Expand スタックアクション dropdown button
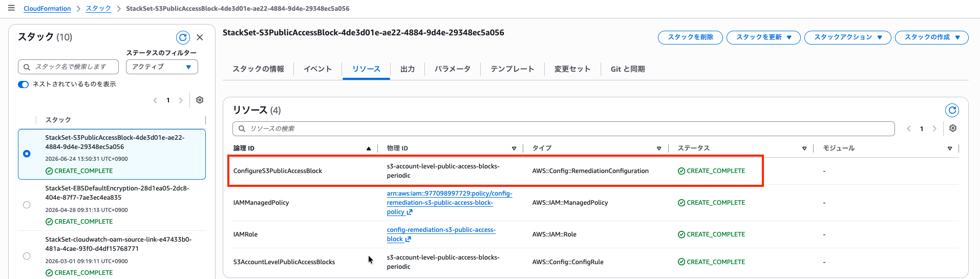 coord(847,37)
